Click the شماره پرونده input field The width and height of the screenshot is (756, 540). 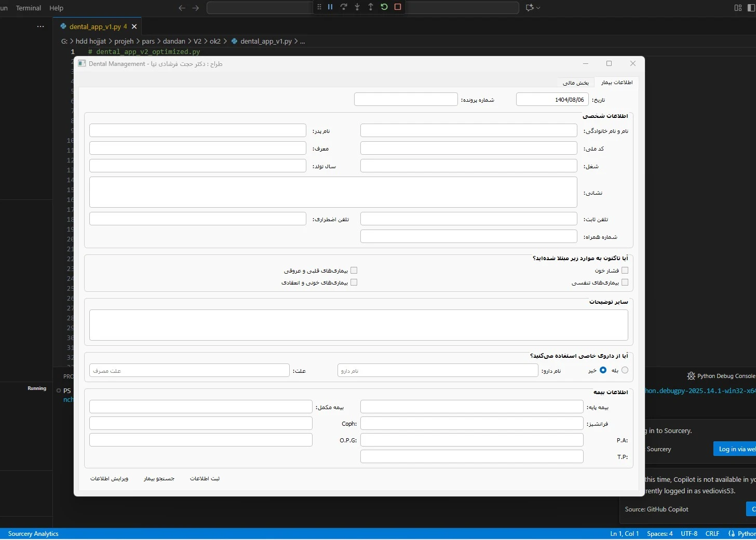406,99
